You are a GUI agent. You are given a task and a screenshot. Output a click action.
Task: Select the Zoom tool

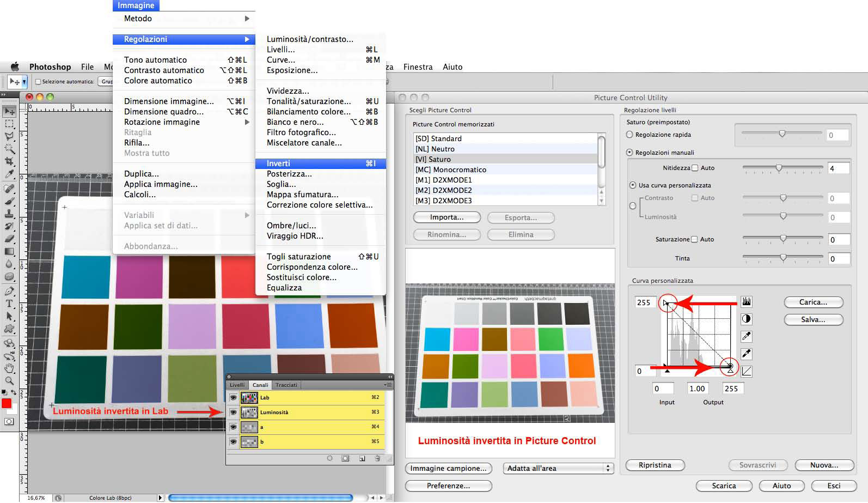[x=9, y=380]
